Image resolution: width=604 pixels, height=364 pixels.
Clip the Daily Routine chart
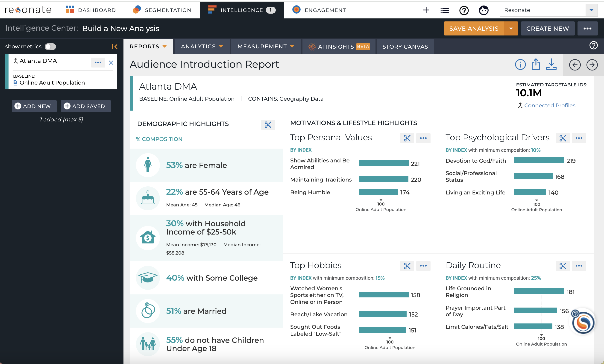click(563, 266)
